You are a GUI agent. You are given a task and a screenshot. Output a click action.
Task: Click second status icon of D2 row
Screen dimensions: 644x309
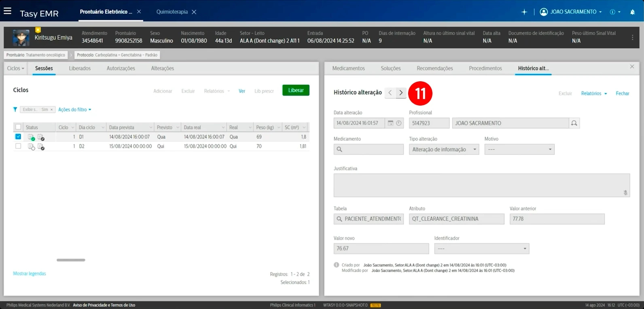[41, 146]
